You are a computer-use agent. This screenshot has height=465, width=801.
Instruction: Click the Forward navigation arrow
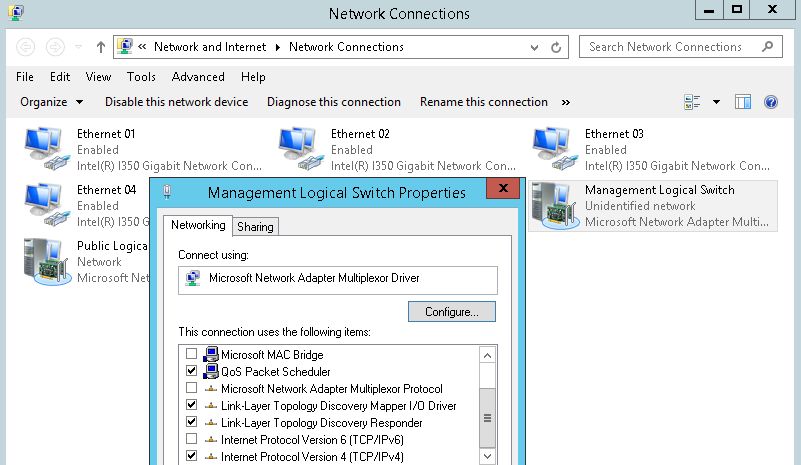[55, 47]
